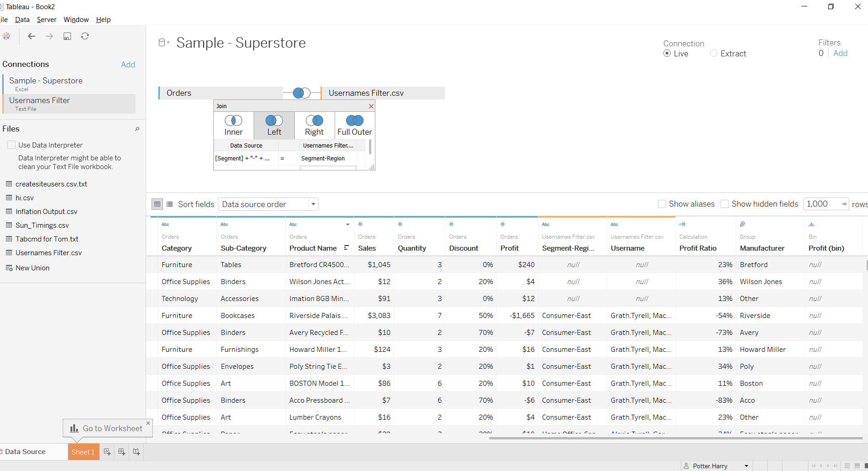The width and height of the screenshot is (868, 471).
Task: Select the Usernames Filter text file connection
Action: 69,104
